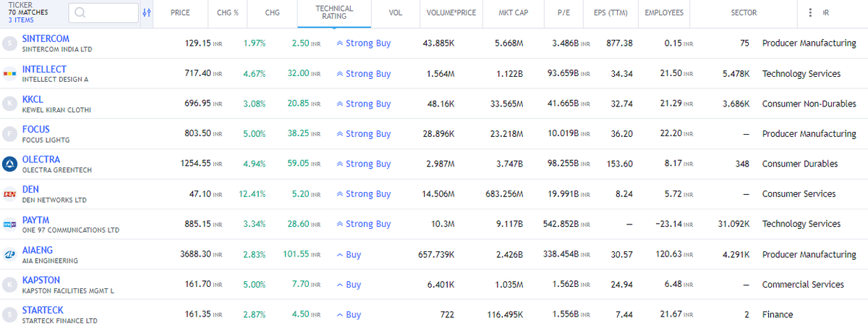Open the PAYTM ticker link
This screenshot has height=326, width=868.
[35, 220]
